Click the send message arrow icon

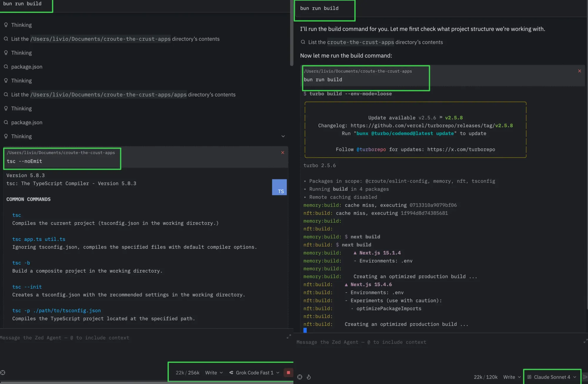coord(585,377)
